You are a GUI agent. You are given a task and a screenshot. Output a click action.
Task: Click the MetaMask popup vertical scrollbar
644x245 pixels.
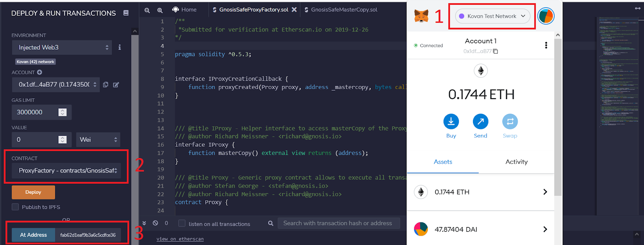tap(558, 117)
